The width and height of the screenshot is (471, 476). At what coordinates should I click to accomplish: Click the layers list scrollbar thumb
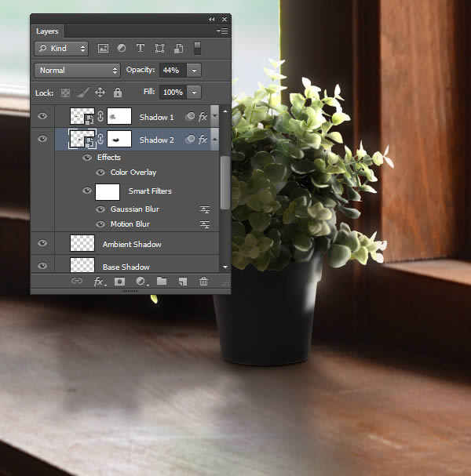coord(225,183)
